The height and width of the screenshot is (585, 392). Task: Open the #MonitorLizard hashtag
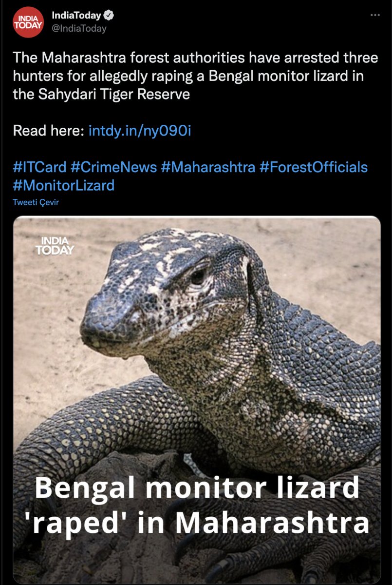click(64, 185)
